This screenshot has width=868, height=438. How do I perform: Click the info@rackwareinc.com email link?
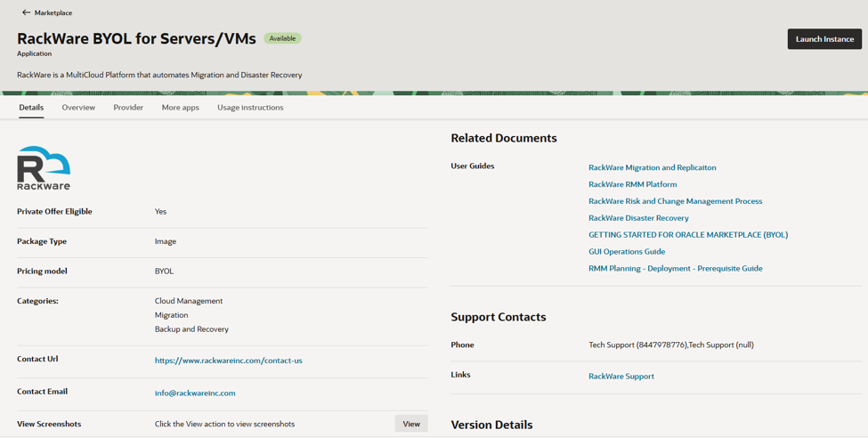click(x=195, y=393)
